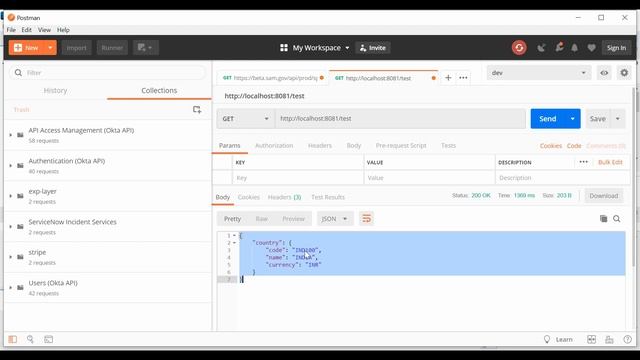The image size is (640, 360).
Task: Switch to two pane view icon
Action: coord(591,339)
